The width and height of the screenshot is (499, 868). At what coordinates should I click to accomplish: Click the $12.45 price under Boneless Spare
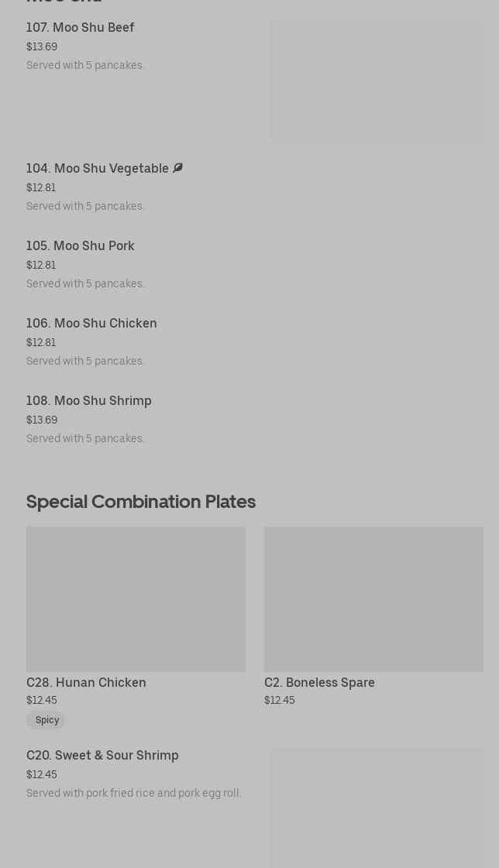coord(279,701)
